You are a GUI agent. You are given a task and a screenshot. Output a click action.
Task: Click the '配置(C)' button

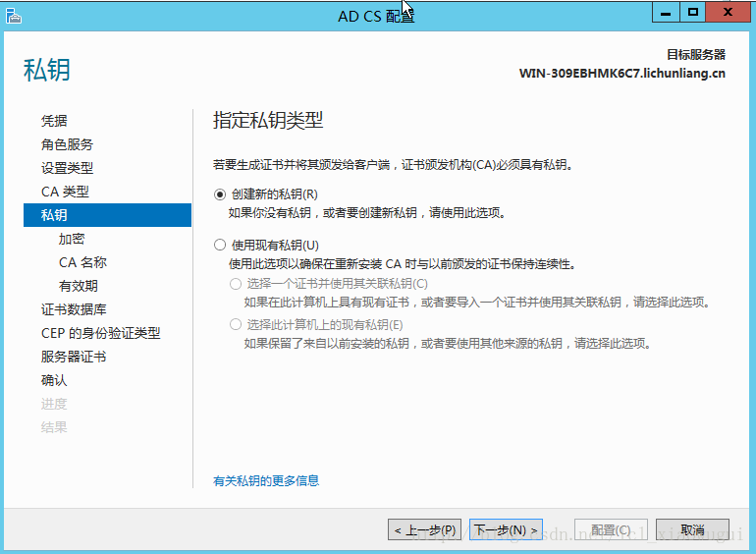click(x=611, y=529)
